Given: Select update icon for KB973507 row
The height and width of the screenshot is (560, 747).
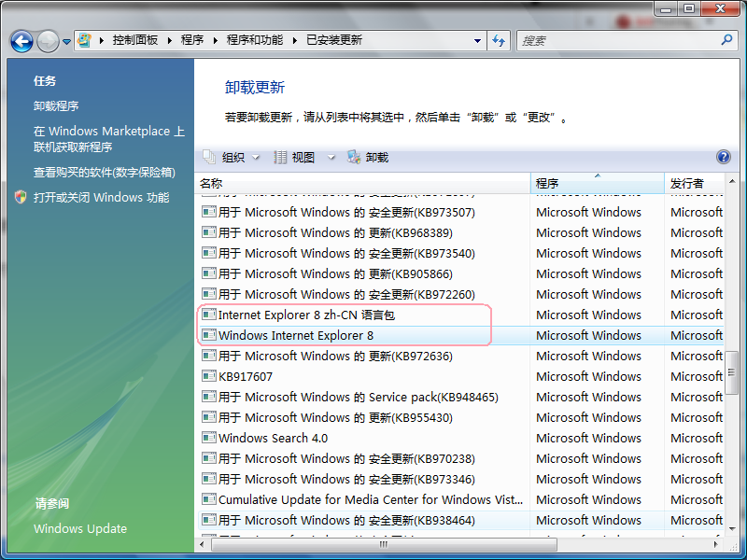Looking at the screenshot, I should coord(208,212).
